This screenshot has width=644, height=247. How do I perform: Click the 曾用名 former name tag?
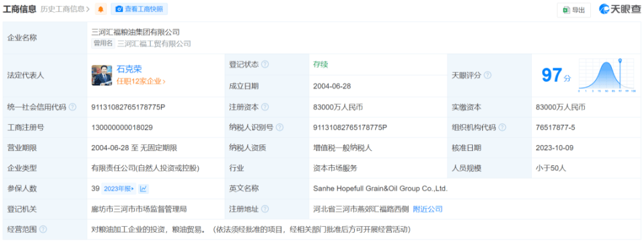[103, 43]
